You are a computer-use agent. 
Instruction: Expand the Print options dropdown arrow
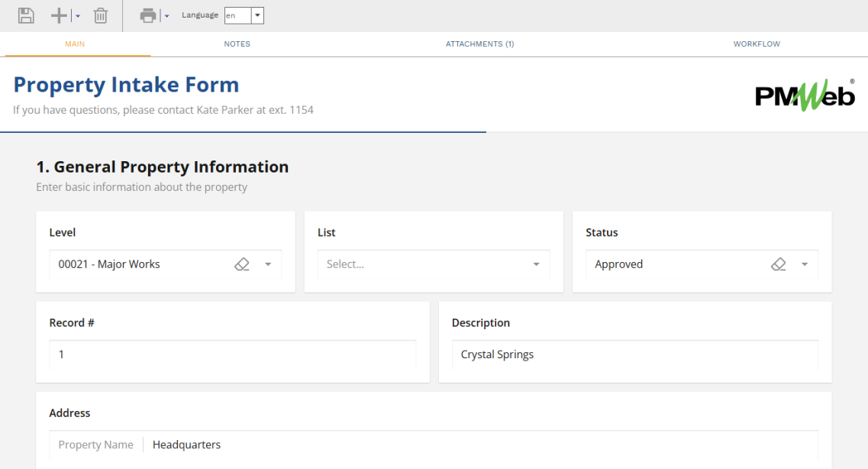pyautogui.click(x=166, y=16)
